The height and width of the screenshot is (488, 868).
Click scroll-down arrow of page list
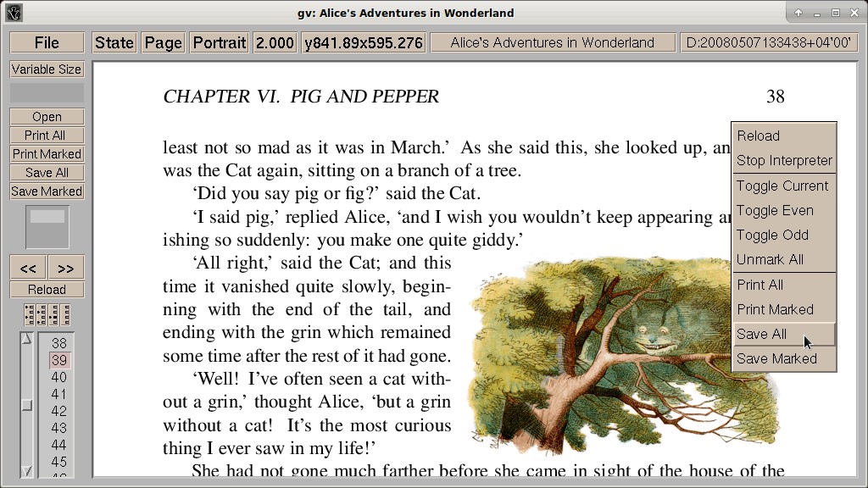coord(26,471)
